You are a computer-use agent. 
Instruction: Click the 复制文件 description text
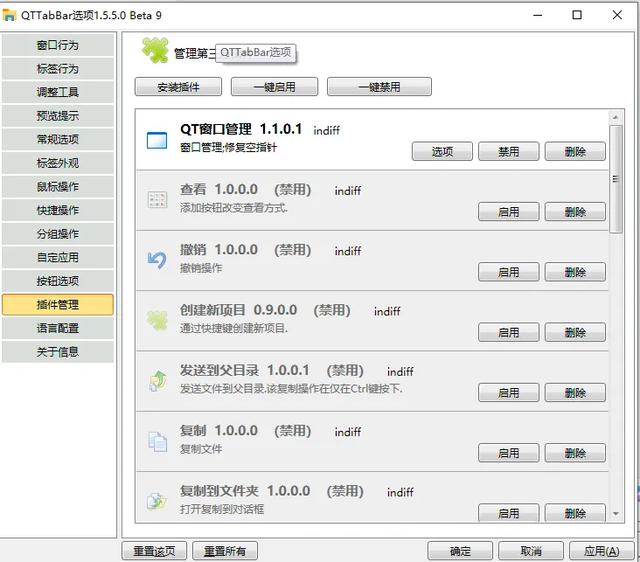pyautogui.click(x=201, y=449)
